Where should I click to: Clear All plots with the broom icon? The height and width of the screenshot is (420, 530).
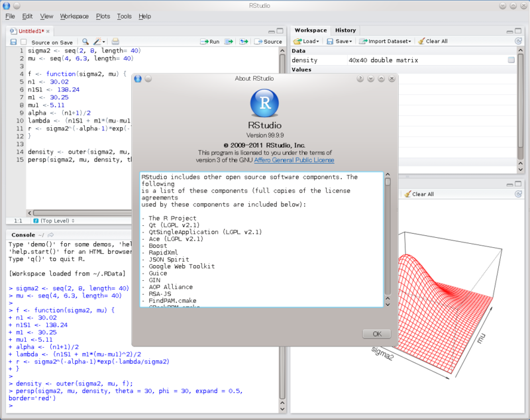coord(419,194)
